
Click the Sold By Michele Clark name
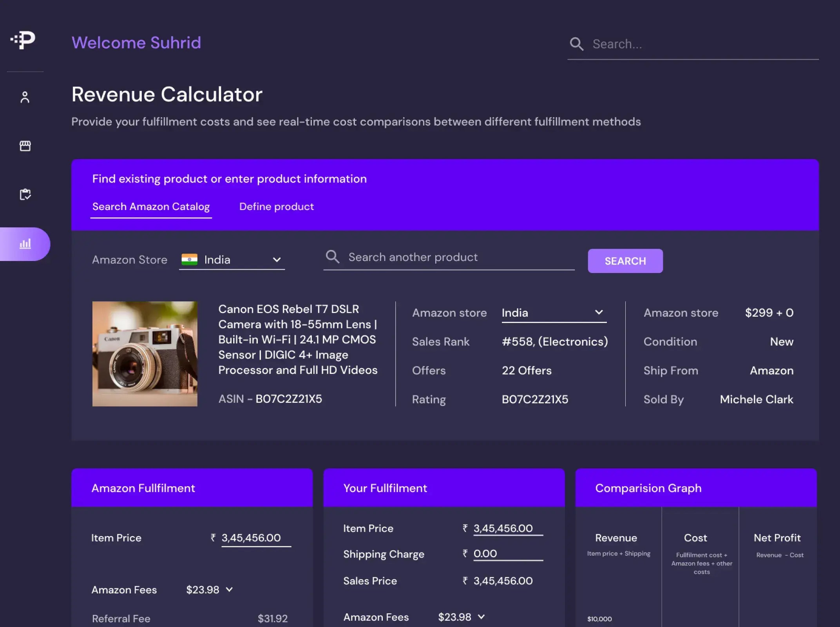pos(756,399)
